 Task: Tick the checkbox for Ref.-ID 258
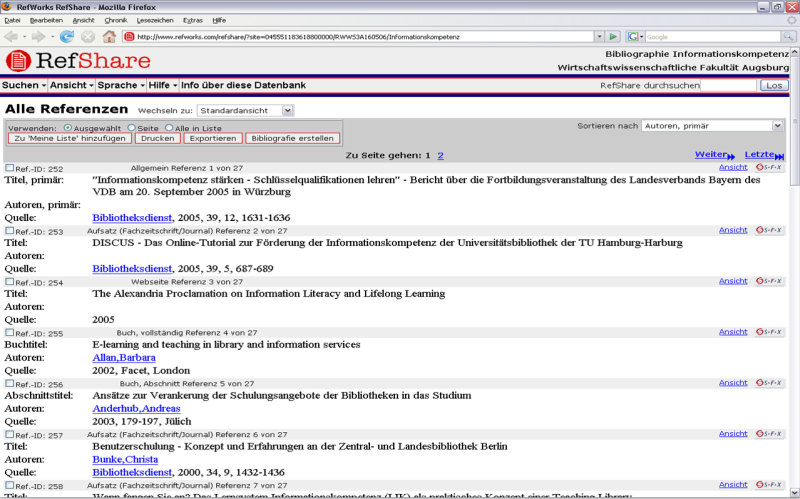pos(10,485)
